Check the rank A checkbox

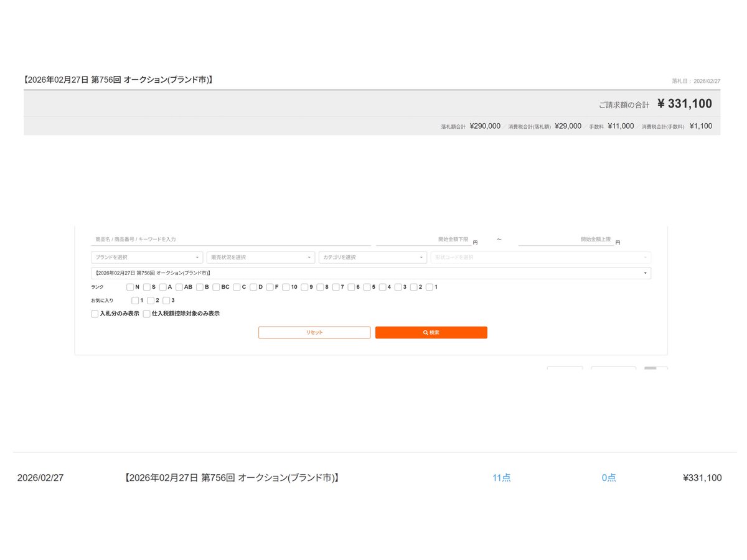coord(163,287)
